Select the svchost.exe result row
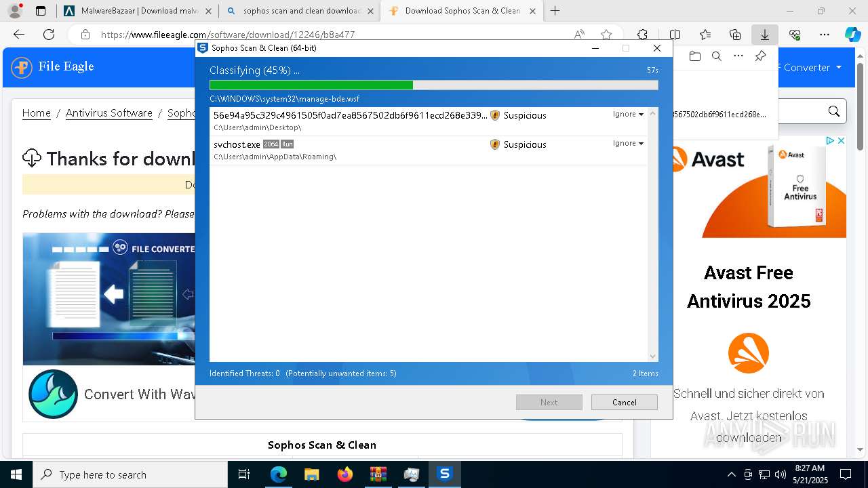 click(x=429, y=150)
